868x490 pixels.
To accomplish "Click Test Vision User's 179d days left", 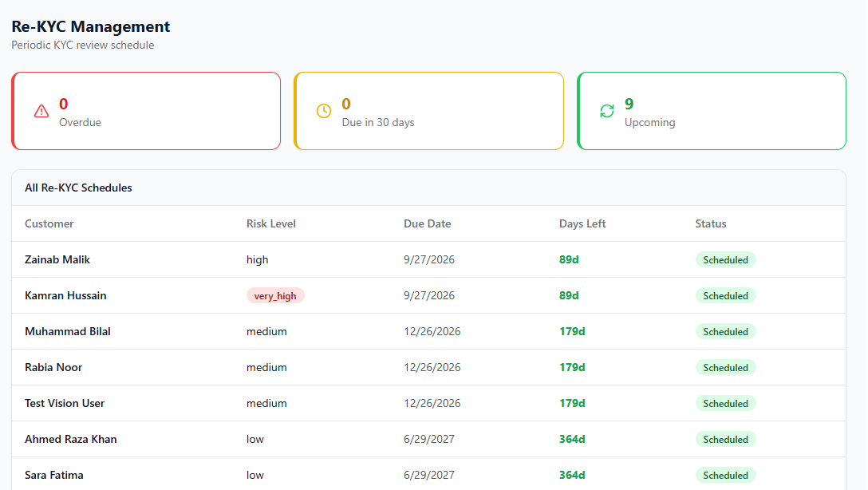I will point(572,404).
